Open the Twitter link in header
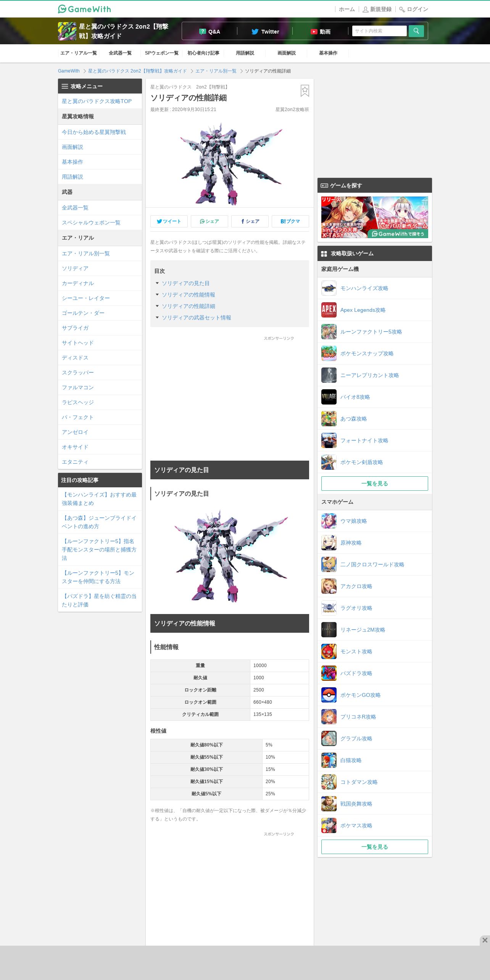 tap(265, 31)
